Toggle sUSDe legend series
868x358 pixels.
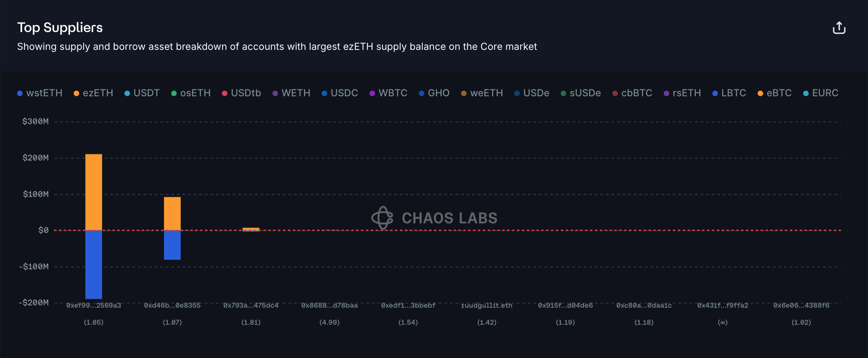[x=581, y=93]
